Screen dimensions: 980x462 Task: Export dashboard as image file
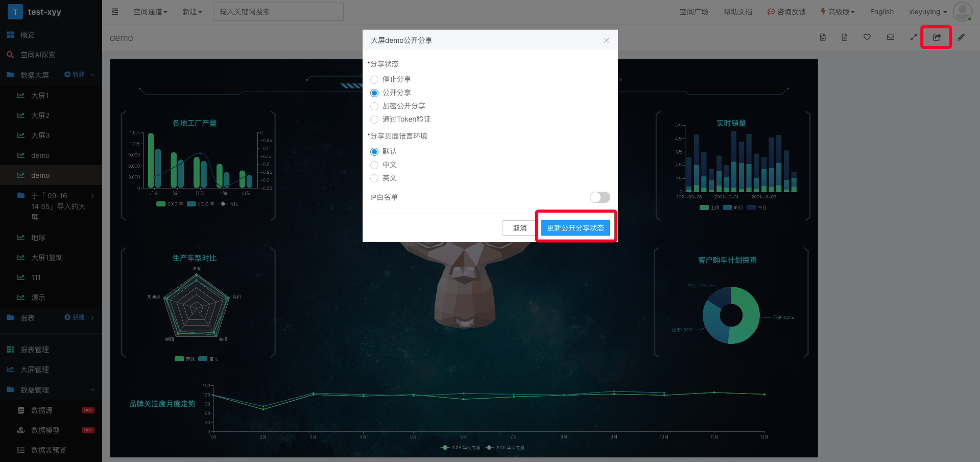click(823, 37)
